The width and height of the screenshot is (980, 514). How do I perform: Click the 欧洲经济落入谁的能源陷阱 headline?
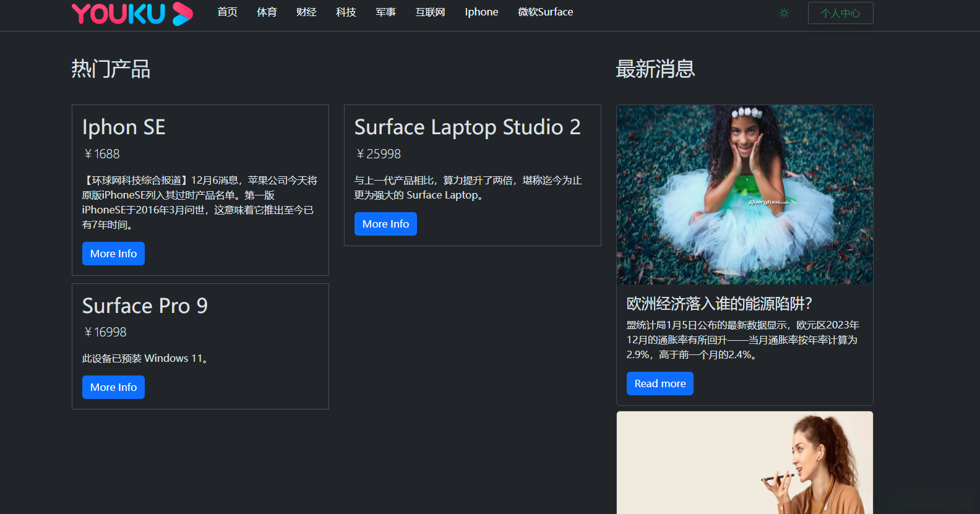pyautogui.click(x=719, y=304)
